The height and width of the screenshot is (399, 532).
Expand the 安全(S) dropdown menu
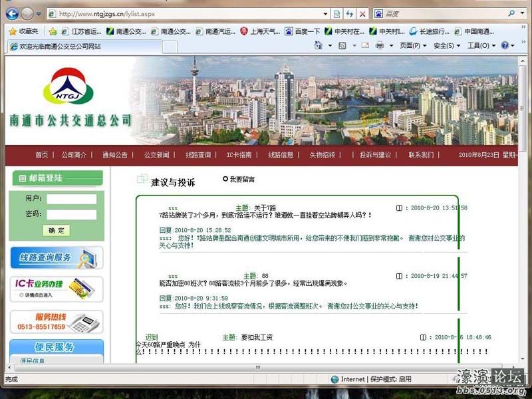click(x=446, y=46)
